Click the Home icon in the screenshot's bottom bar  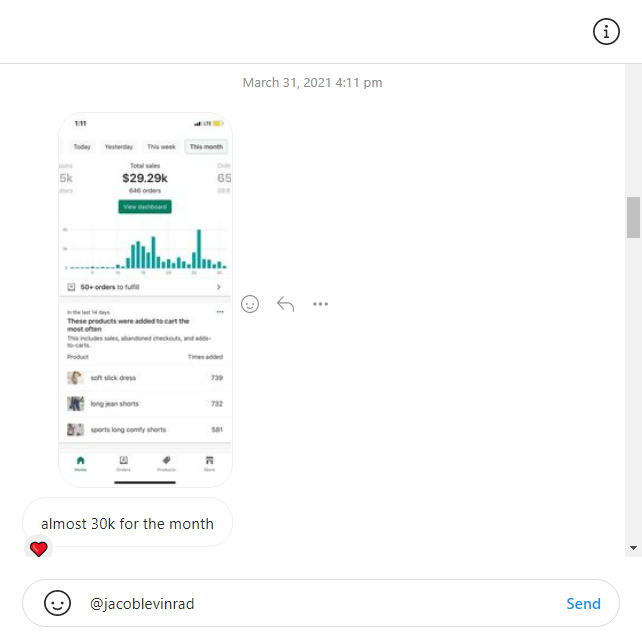point(81,463)
